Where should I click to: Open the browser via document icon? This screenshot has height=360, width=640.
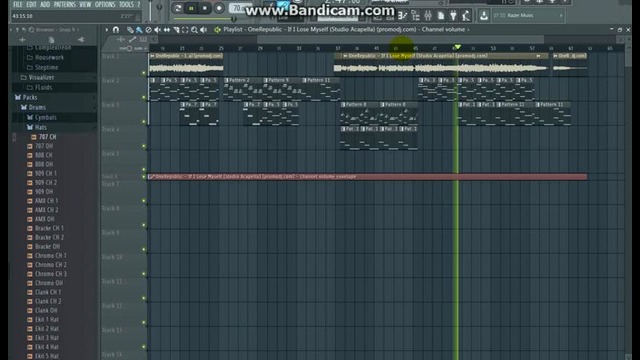point(441,16)
